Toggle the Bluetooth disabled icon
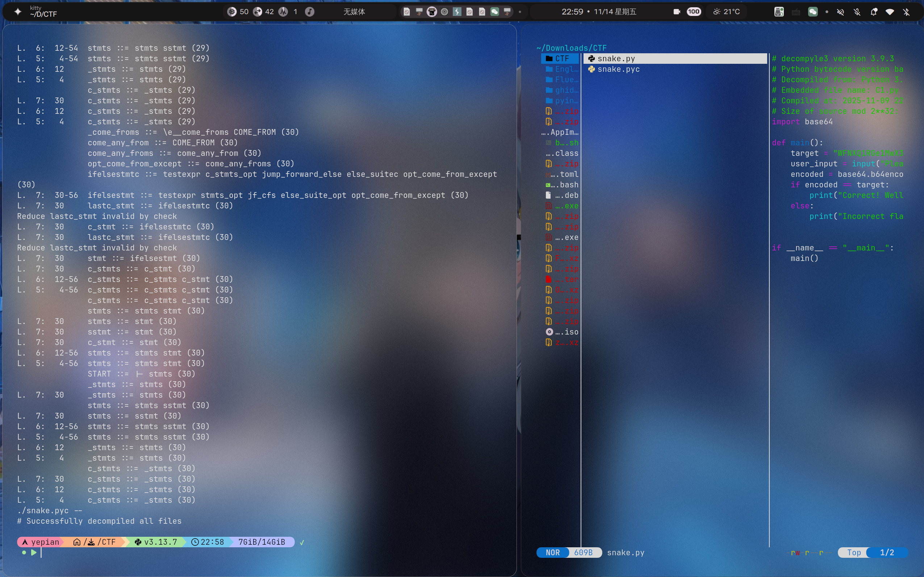 click(x=907, y=12)
